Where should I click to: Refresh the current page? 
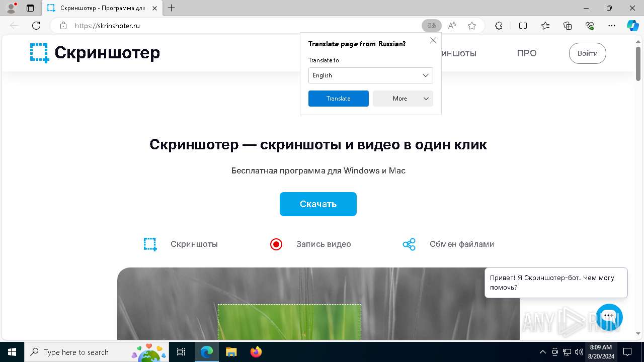[36, 26]
